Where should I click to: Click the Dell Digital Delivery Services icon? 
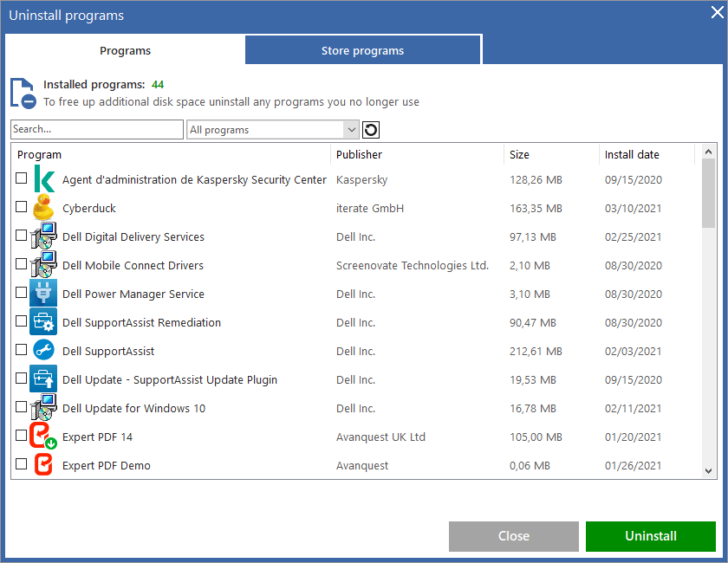coord(43,236)
